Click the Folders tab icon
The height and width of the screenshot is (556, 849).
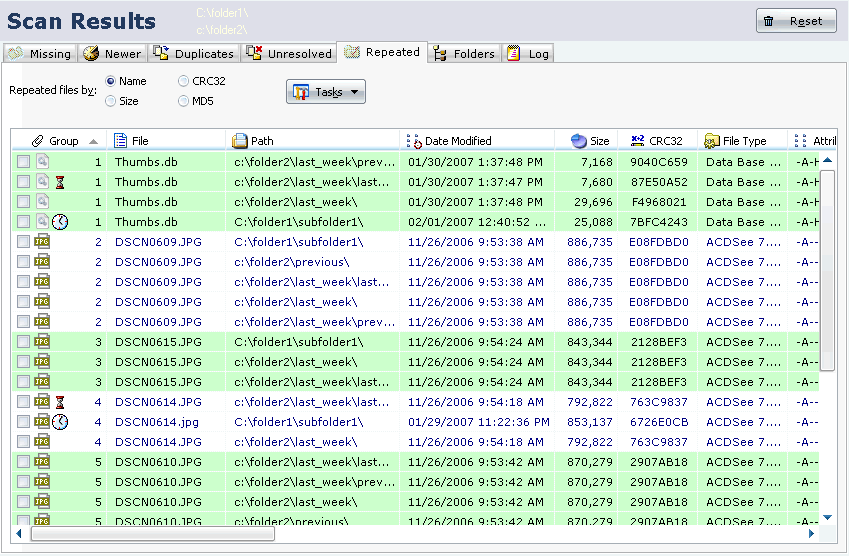tap(441, 54)
